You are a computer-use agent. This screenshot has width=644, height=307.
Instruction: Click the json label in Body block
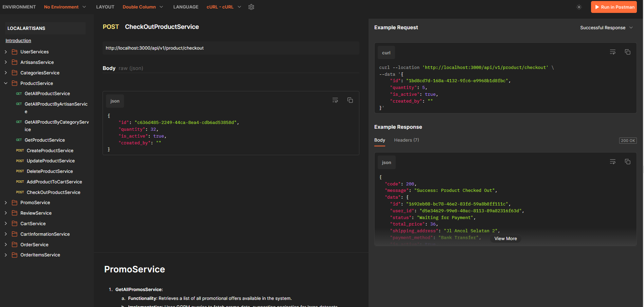(x=115, y=101)
